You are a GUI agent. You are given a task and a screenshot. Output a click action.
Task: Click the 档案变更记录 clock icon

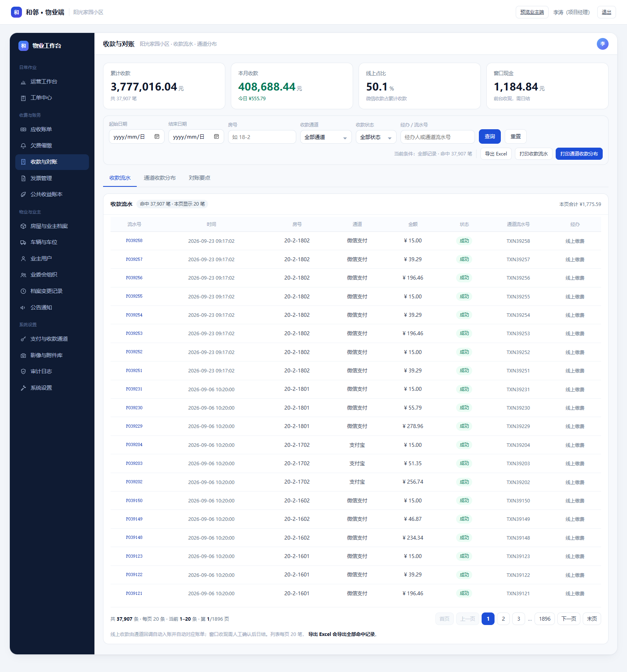point(23,291)
